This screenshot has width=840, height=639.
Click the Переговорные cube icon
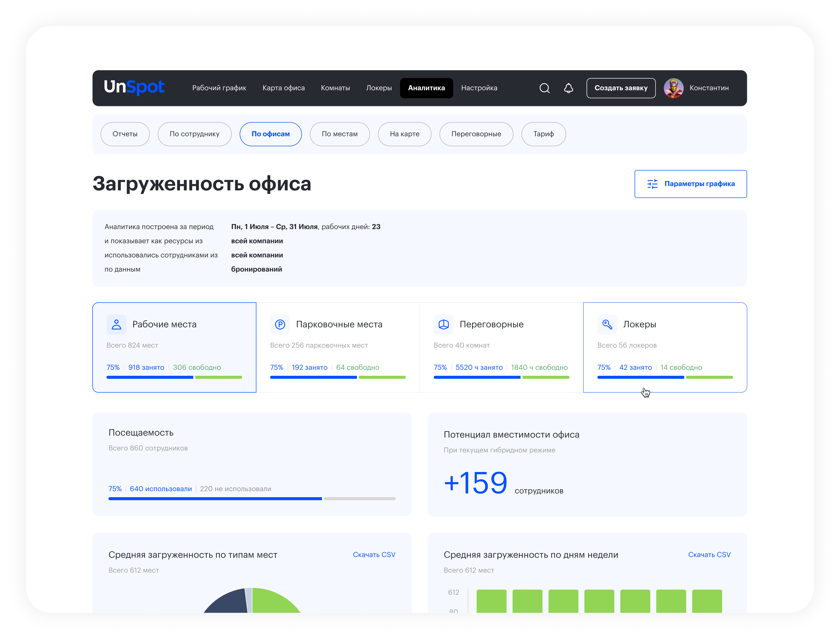point(443,324)
